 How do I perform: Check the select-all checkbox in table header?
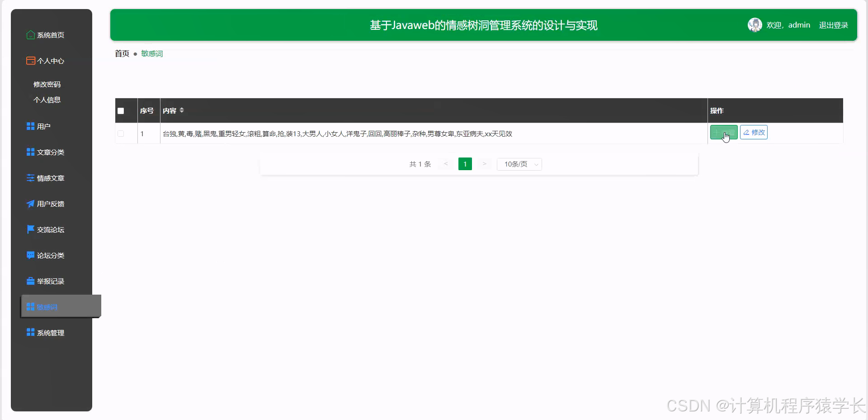(x=121, y=110)
